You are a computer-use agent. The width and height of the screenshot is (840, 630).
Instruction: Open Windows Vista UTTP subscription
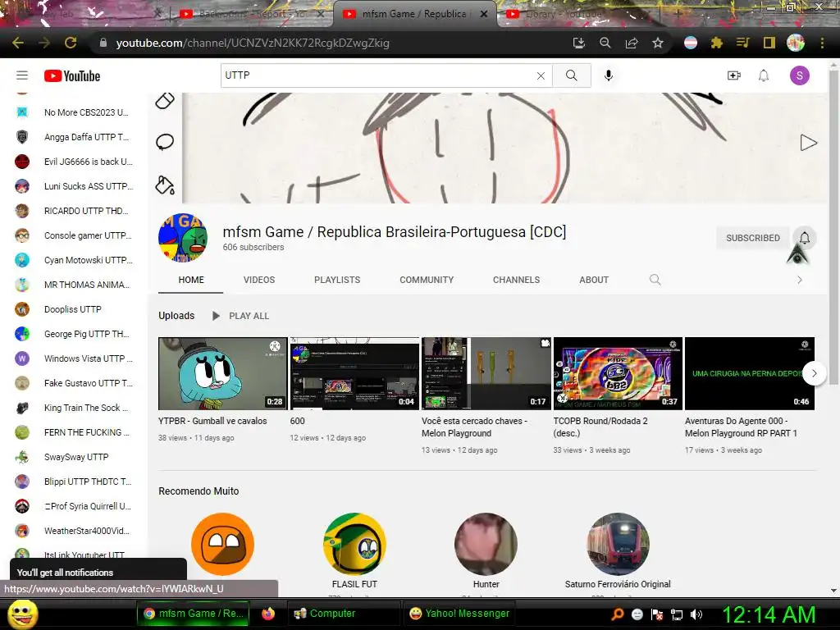pyautogui.click(x=75, y=359)
